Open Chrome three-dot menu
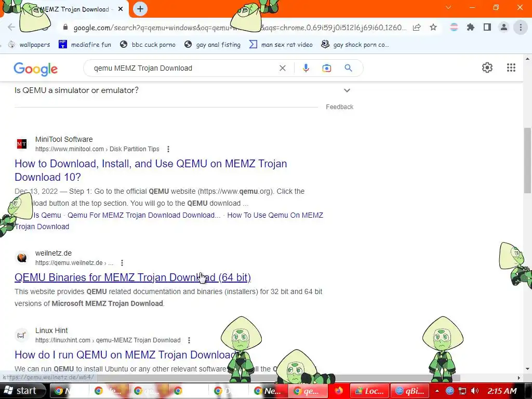 (521, 27)
